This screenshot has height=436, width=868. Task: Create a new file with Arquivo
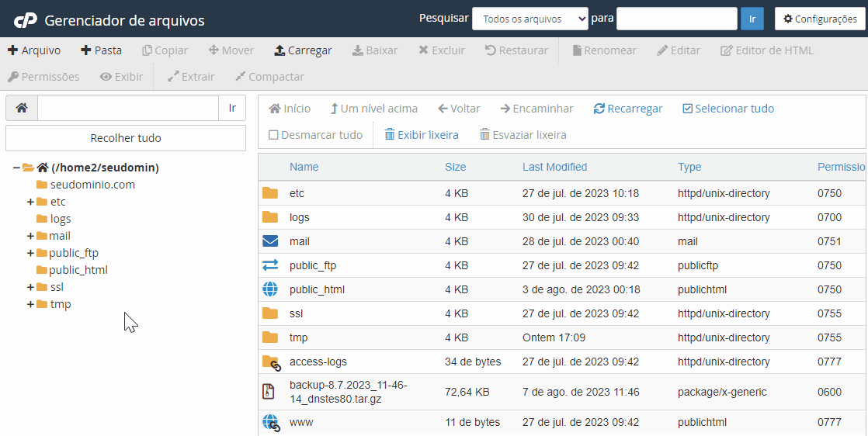tap(34, 50)
